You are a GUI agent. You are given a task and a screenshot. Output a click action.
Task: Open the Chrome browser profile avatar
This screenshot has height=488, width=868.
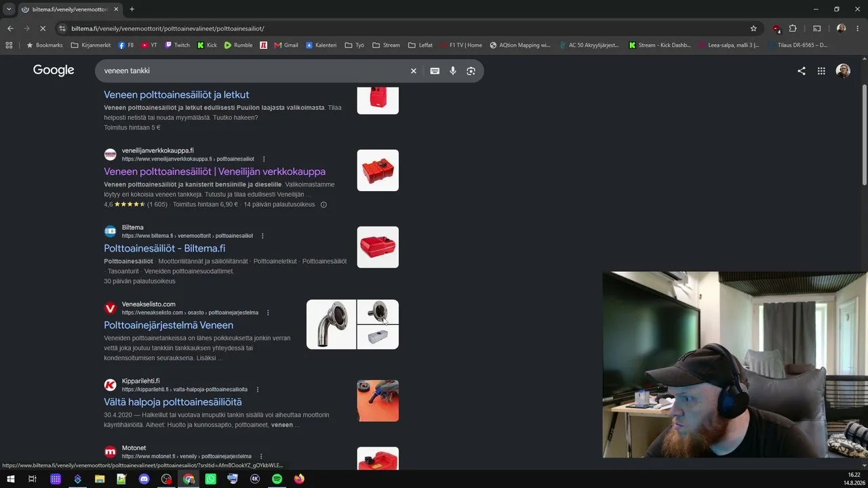tap(841, 28)
